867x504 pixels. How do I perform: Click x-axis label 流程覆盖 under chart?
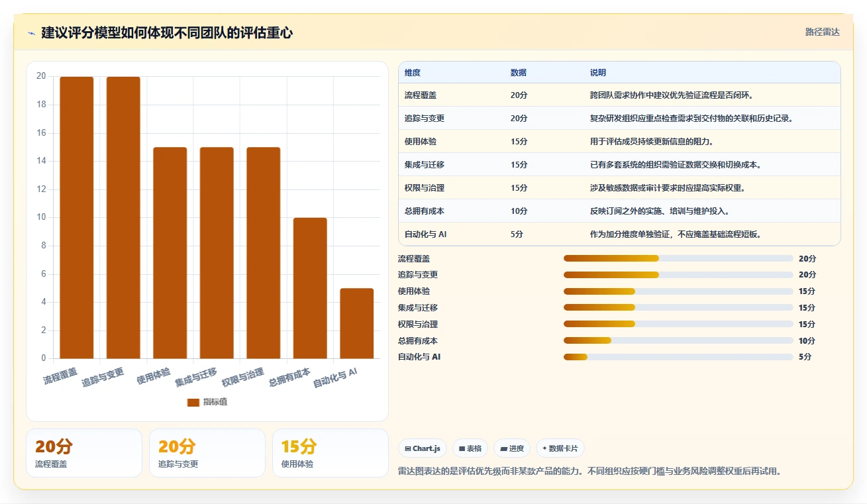point(60,376)
